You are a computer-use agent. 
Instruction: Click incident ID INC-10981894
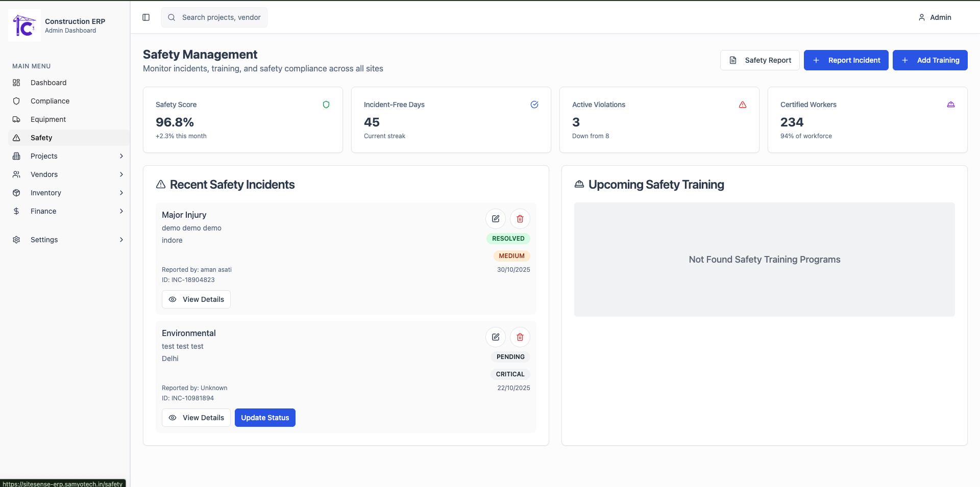pos(188,398)
